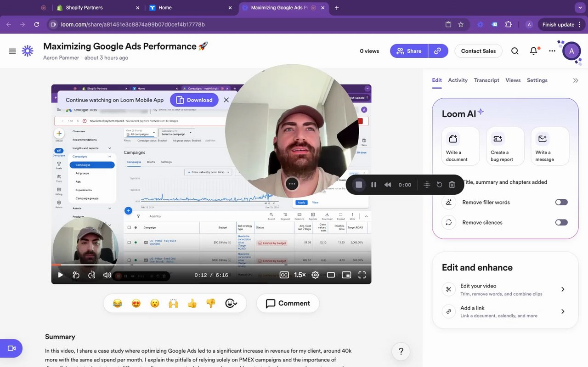
Task: Bookmark this page with star icon
Action: pos(461,24)
